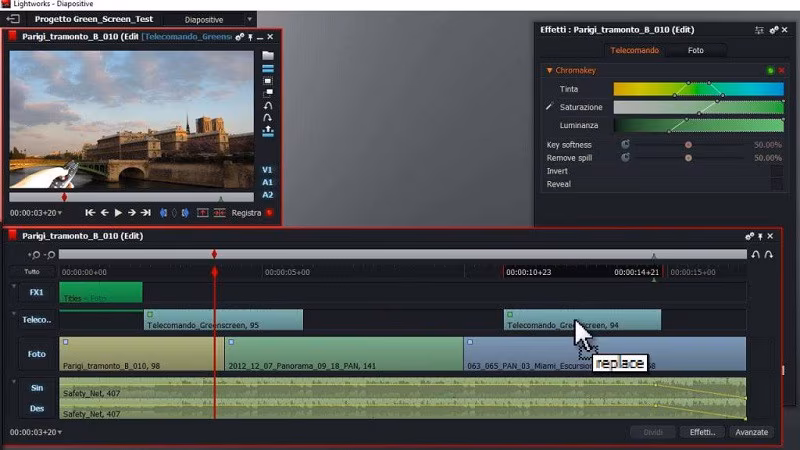Redo using the timeline top-right arrow

pyautogui.click(x=768, y=254)
